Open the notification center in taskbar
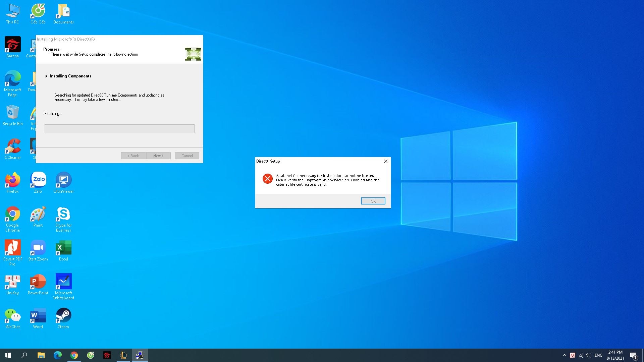This screenshot has width=644, height=362. pyautogui.click(x=633, y=355)
